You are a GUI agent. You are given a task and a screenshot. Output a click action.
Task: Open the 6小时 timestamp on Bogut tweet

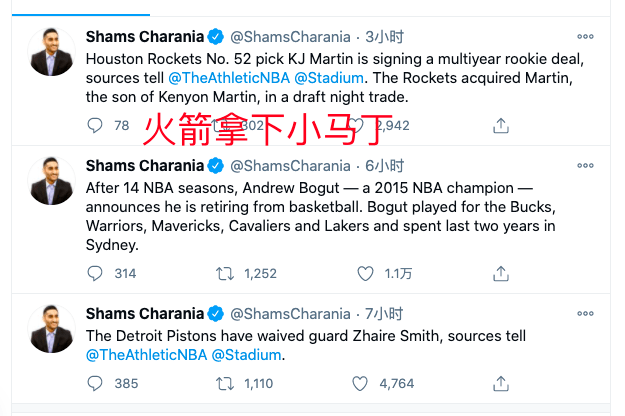(x=384, y=166)
